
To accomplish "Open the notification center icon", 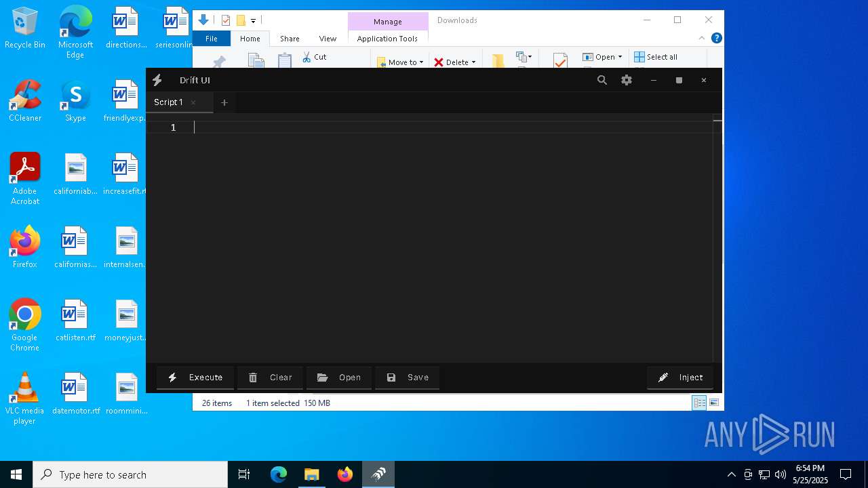I will [846, 474].
